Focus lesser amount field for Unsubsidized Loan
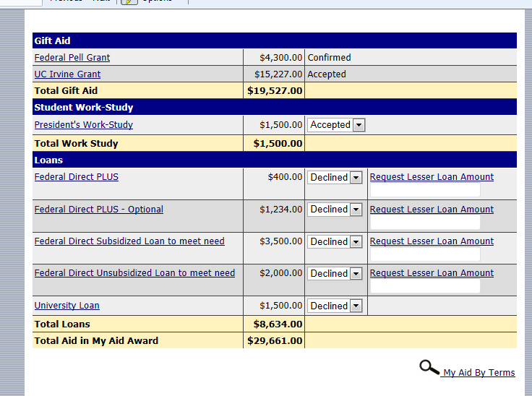 (425, 285)
